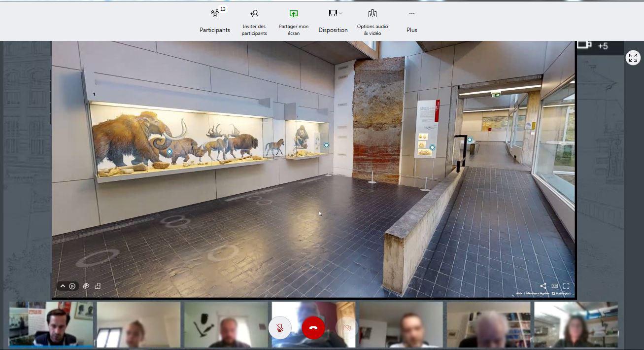Click the Matterport logo link
Image resolution: width=644 pixels, height=350 pixels.
(561, 294)
